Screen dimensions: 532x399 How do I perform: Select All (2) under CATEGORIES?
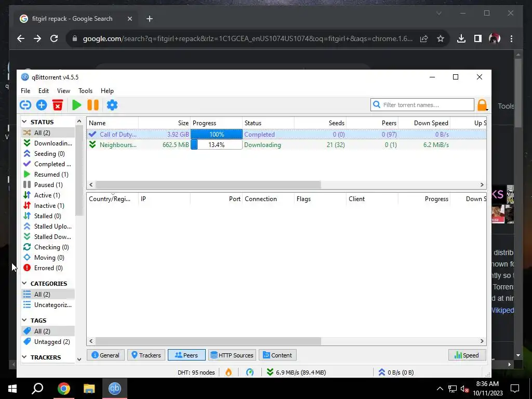coord(48,295)
